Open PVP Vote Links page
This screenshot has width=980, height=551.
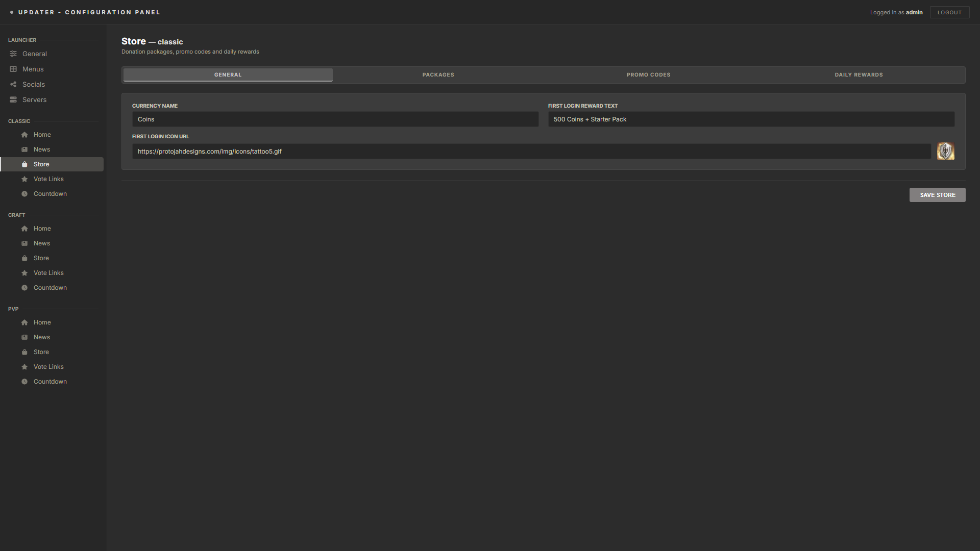(52, 367)
